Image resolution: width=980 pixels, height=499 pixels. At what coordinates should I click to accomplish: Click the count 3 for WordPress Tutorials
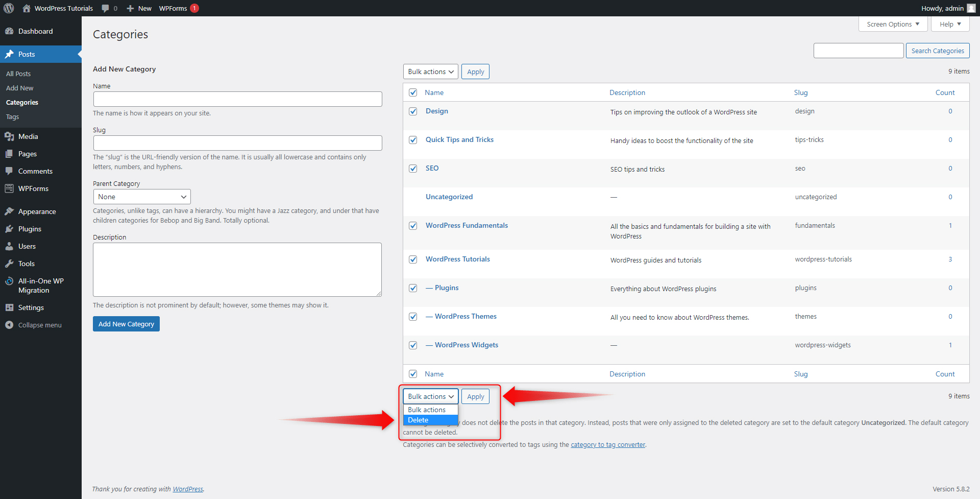click(x=950, y=259)
